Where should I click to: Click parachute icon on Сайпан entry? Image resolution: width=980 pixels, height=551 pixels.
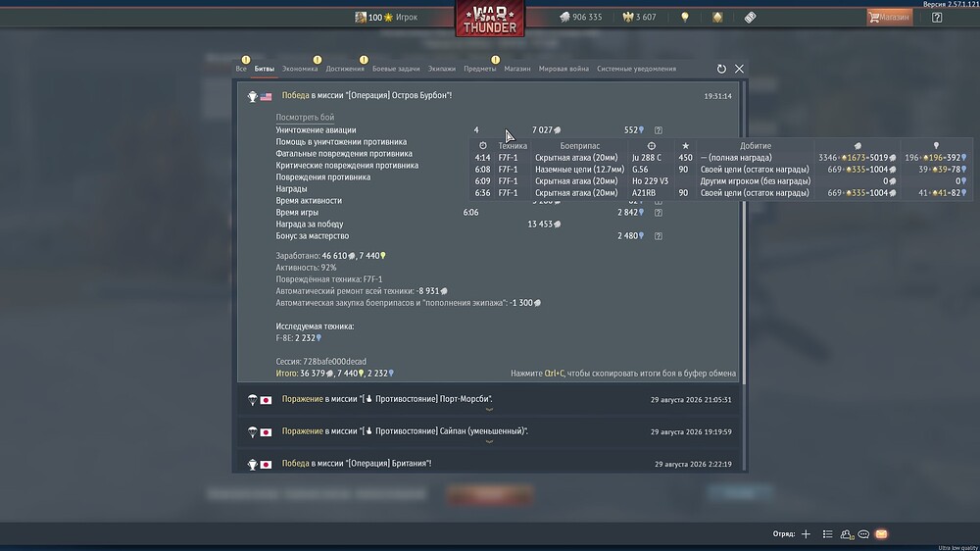253,432
